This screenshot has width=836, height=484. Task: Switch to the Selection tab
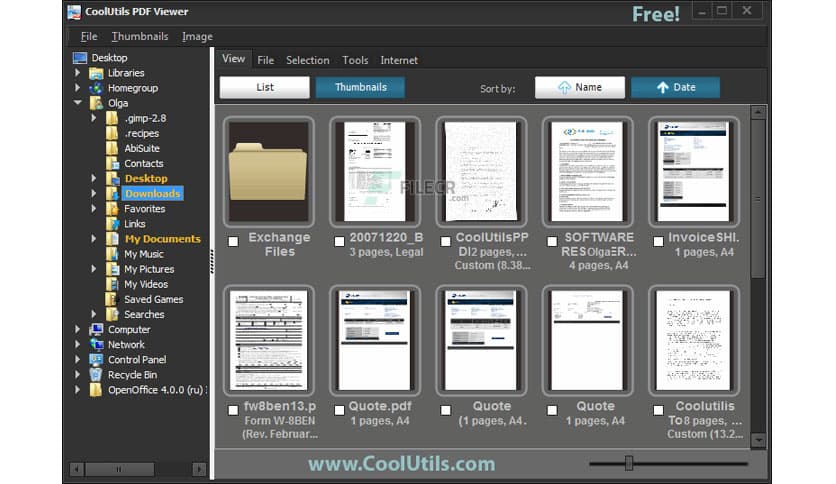click(308, 60)
